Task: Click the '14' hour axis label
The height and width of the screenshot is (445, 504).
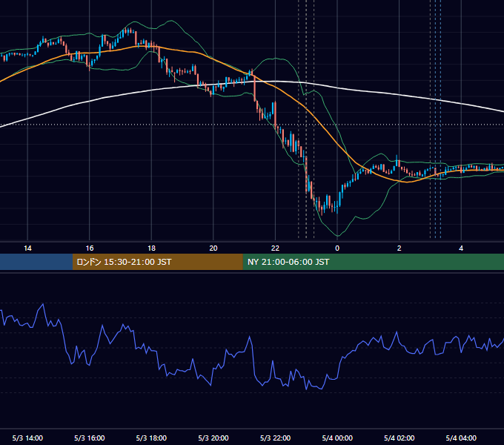Action: 27,248
